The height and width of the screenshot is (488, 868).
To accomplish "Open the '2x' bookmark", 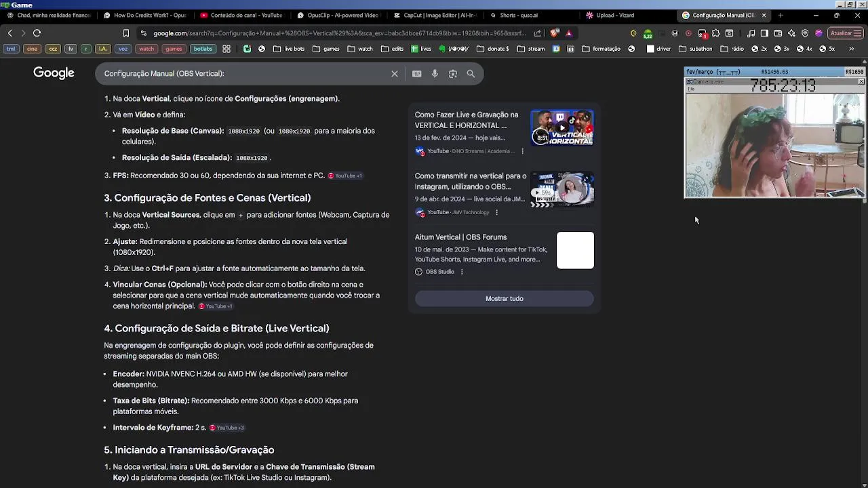I will [759, 49].
